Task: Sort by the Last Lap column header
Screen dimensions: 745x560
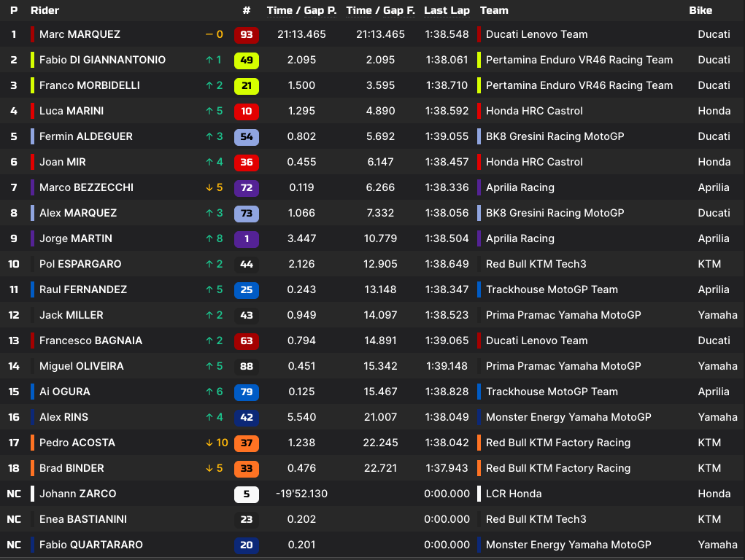Action: tap(447, 10)
